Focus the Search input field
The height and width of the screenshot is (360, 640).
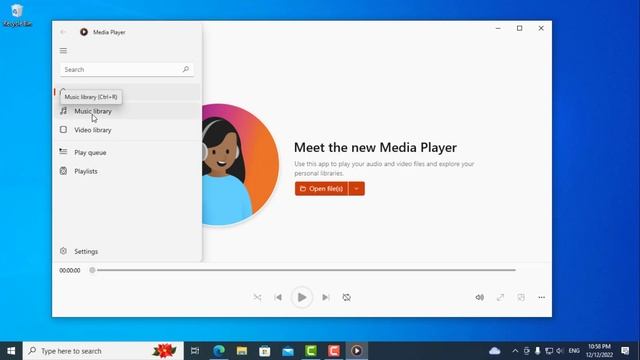click(127, 69)
